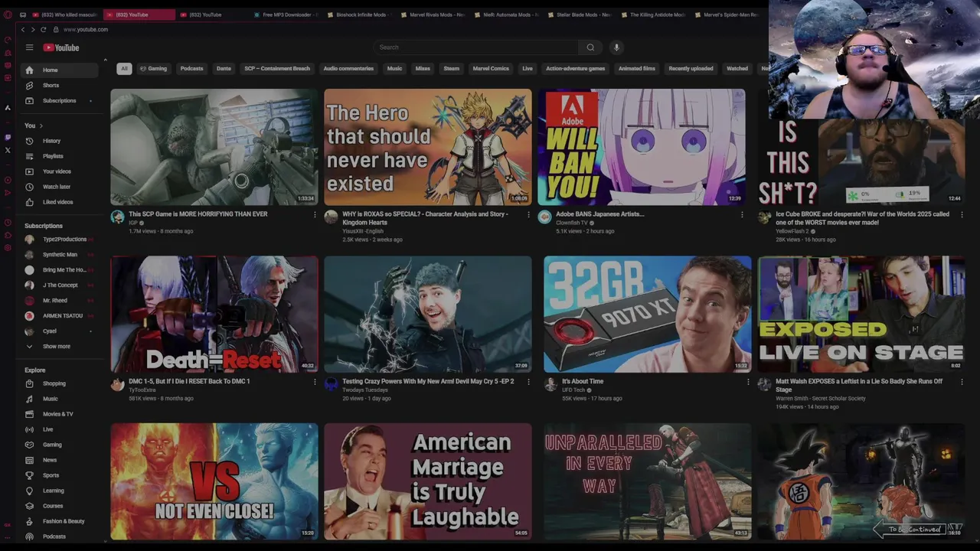Select the Podcasts filter chip
Viewport: 980px width, 551px height.
click(x=191, y=69)
